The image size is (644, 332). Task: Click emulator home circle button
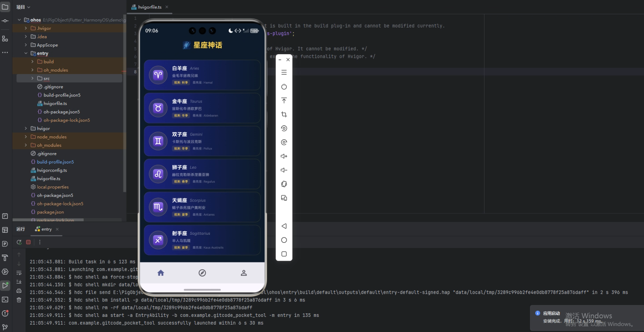[x=284, y=240]
